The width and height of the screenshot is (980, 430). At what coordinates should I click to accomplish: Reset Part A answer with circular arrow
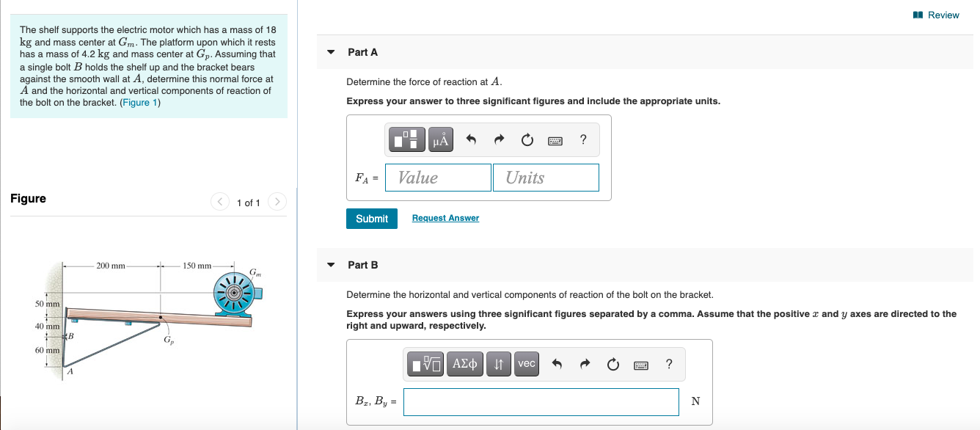point(527,140)
